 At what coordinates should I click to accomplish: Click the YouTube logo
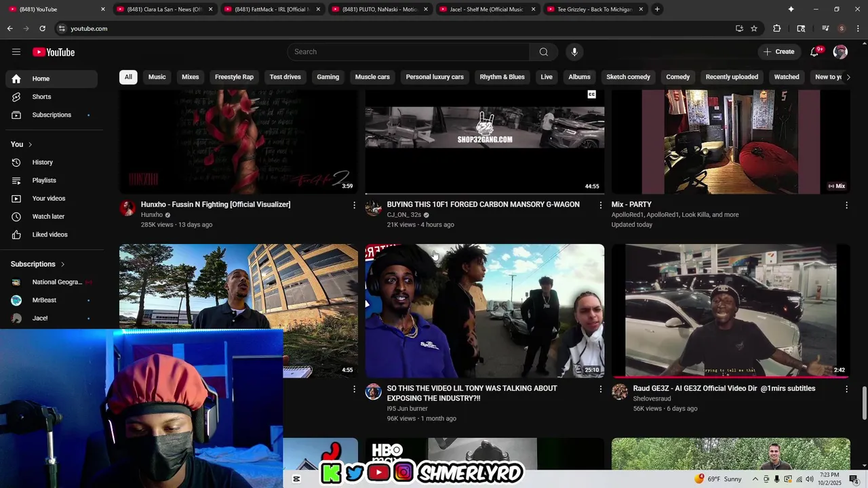click(x=54, y=52)
